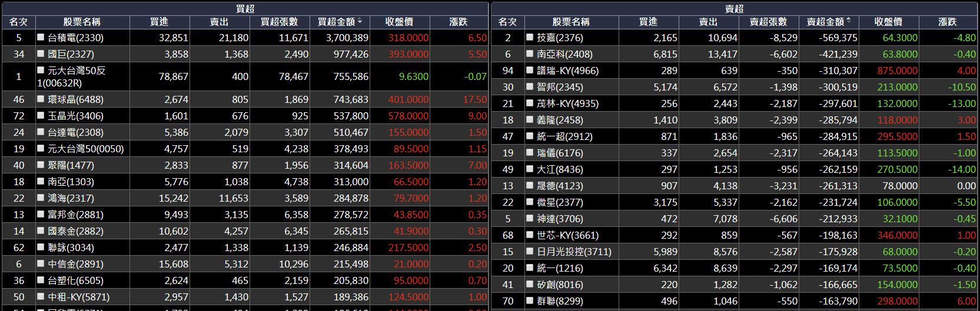Click 收盤價 header in 賣超 table
The height and width of the screenshot is (311, 980).
click(x=889, y=22)
